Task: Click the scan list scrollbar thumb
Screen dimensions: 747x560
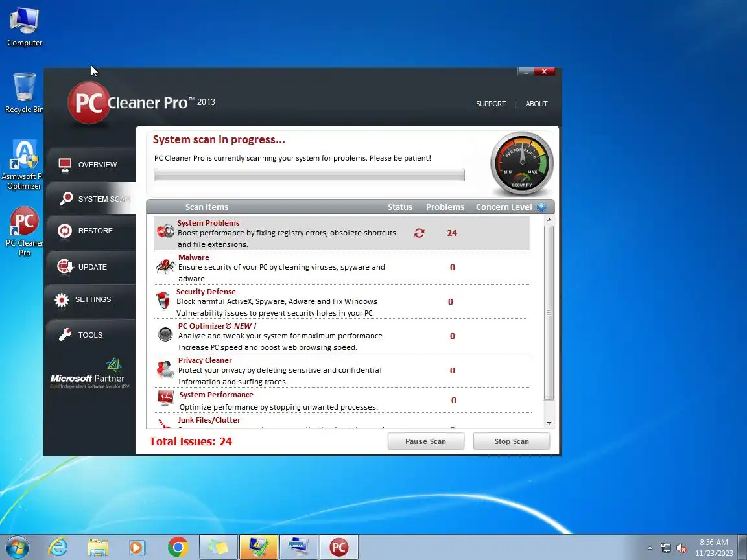Action: coord(549,312)
